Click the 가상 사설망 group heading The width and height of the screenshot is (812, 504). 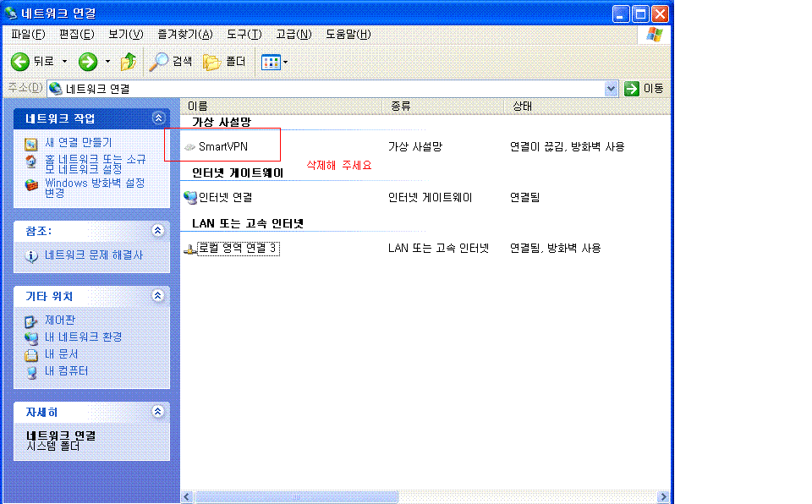pyautogui.click(x=222, y=123)
